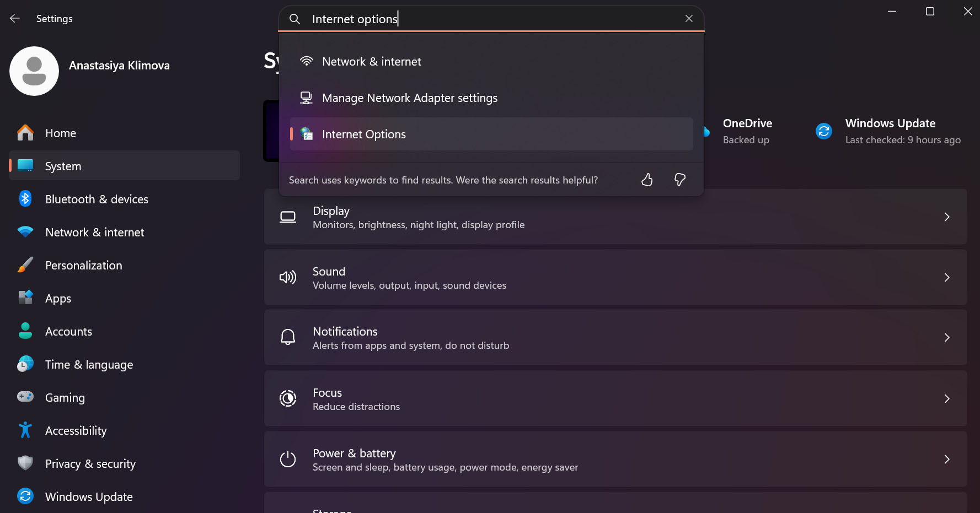
Task: Select the Internet Options search result
Action: [491, 134]
